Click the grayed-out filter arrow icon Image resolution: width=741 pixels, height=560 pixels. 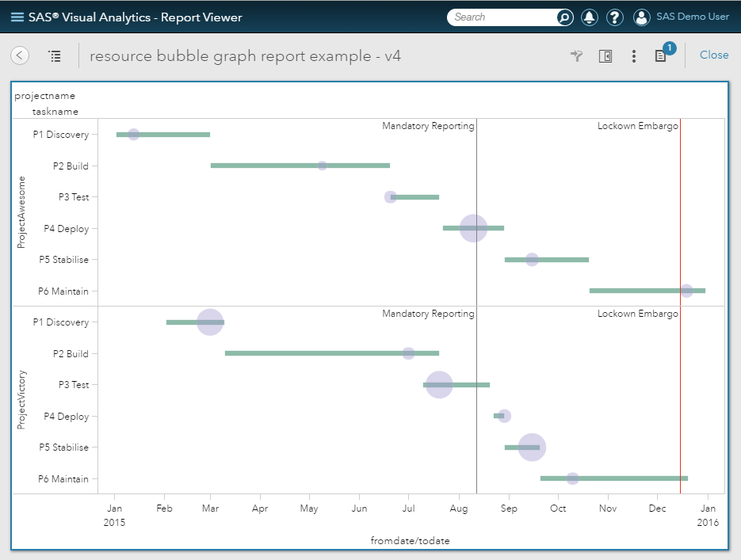pyautogui.click(x=577, y=55)
